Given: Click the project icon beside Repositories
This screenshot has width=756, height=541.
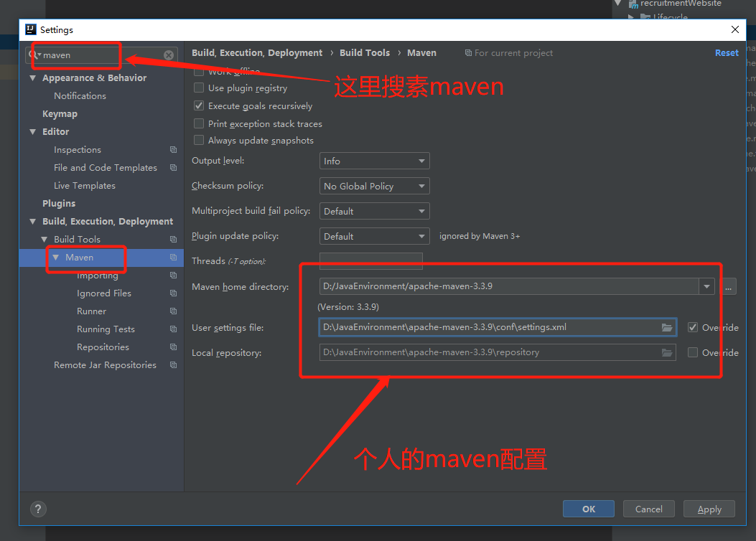Looking at the screenshot, I should pyautogui.click(x=174, y=347).
